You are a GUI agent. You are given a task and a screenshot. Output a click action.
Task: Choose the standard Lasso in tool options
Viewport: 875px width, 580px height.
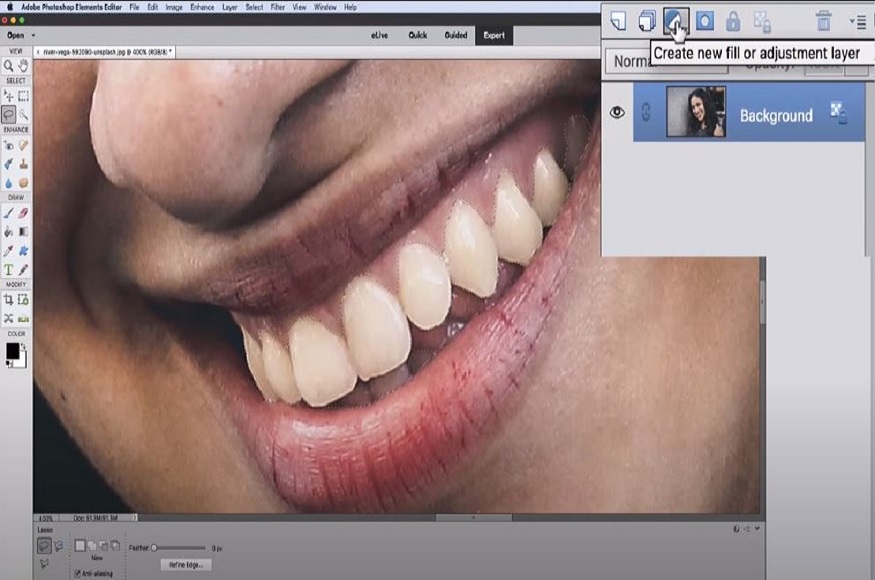44,545
